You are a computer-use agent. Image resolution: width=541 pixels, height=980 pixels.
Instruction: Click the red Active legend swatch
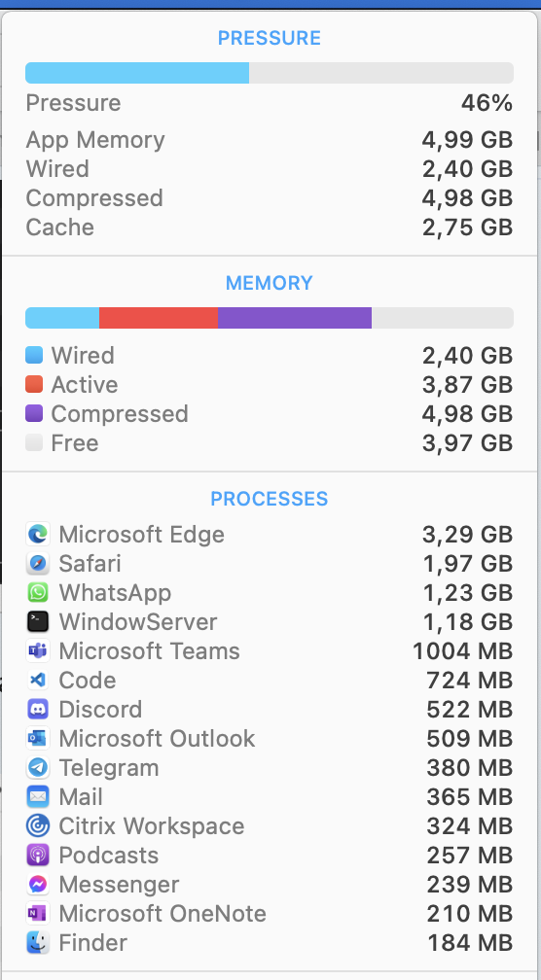(34, 384)
